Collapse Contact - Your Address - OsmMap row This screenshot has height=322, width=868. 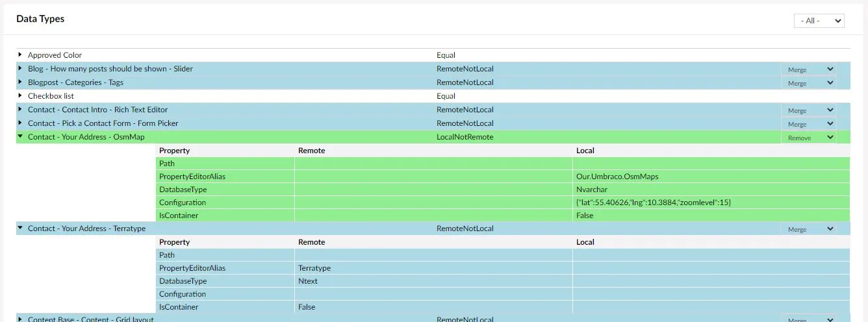tap(20, 137)
